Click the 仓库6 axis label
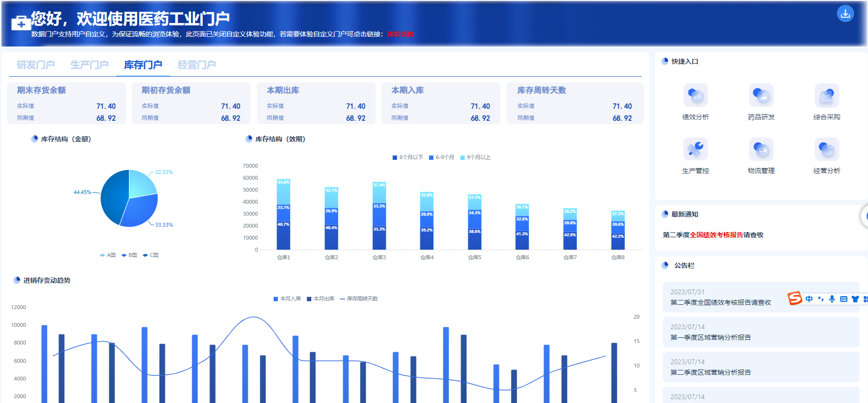Screen dimensions: 868x403 coord(522,257)
